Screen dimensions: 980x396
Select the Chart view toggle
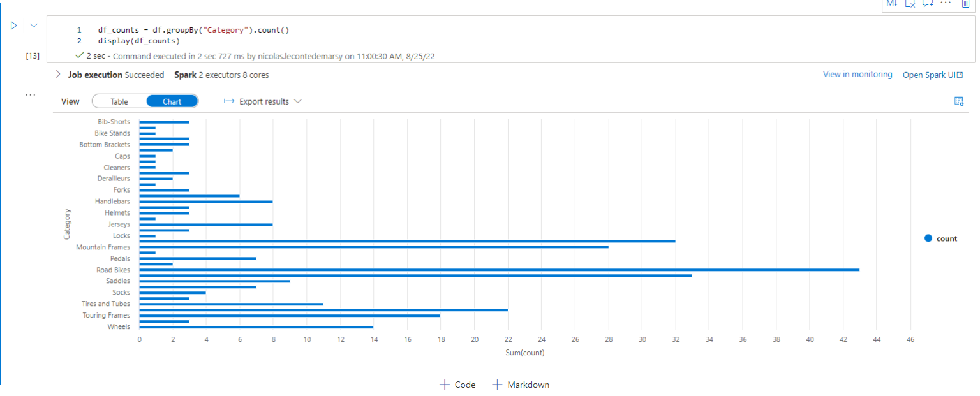click(172, 101)
